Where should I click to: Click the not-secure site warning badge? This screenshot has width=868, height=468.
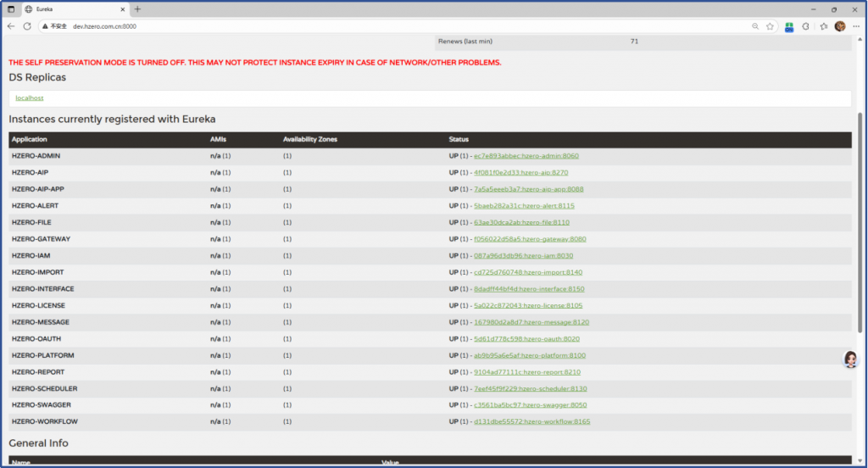(54, 26)
